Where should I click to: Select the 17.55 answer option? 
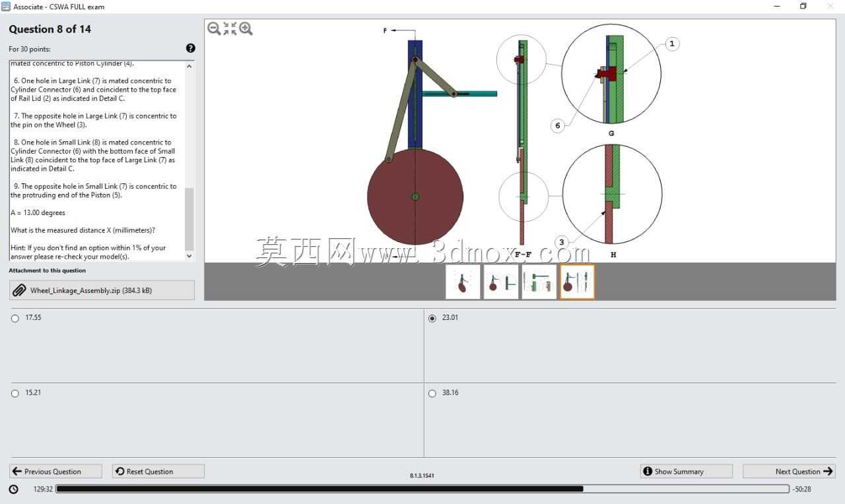tap(15, 318)
